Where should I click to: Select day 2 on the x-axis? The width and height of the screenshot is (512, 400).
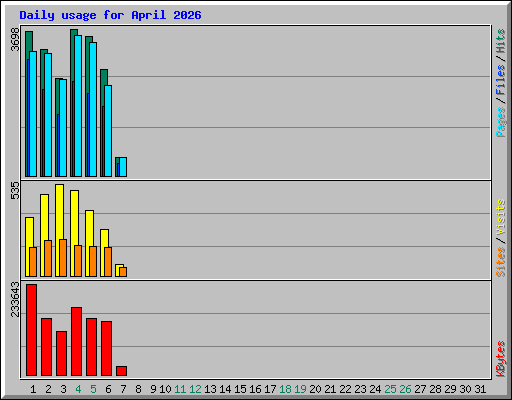click(48, 389)
